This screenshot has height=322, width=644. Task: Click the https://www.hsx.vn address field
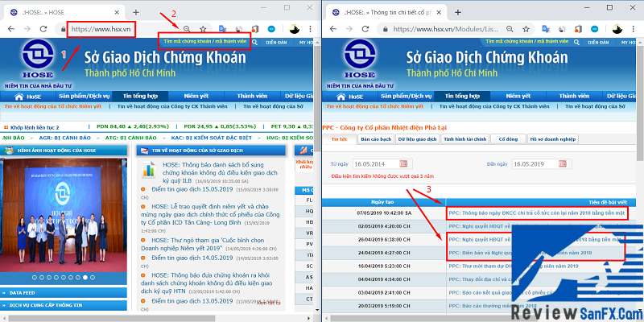tap(101, 29)
